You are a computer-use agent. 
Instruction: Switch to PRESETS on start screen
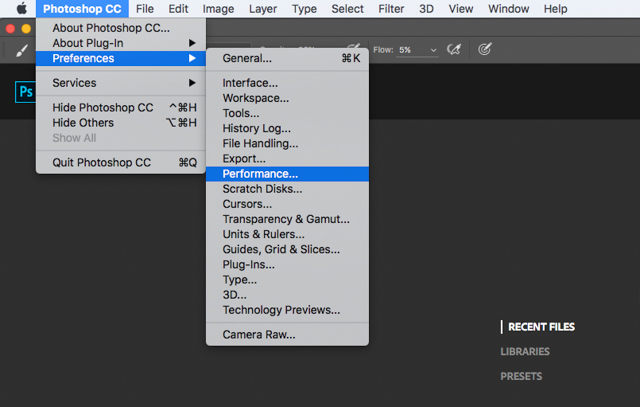click(x=521, y=376)
